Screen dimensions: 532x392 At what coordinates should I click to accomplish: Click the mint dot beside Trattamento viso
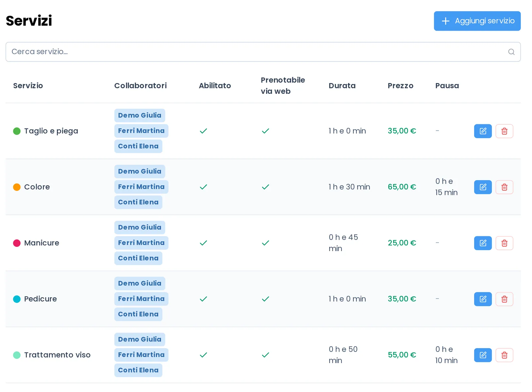17,355
